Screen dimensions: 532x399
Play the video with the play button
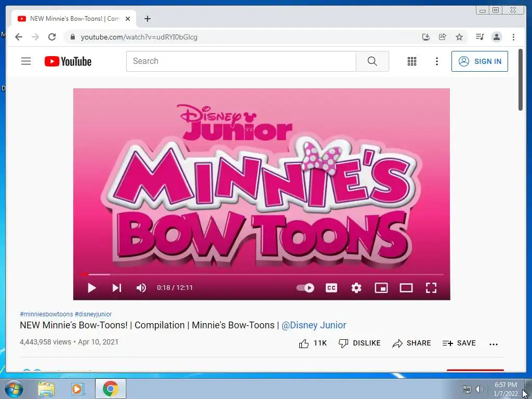(91, 288)
